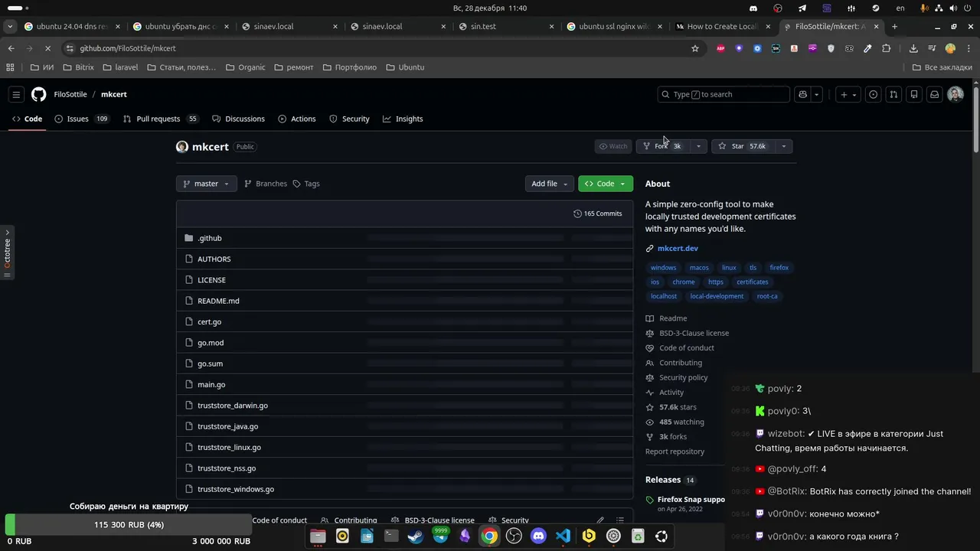The height and width of the screenshot is (551, 980).
Task: Open Chrome three-dot menu
Action: [x=969, y=48]
